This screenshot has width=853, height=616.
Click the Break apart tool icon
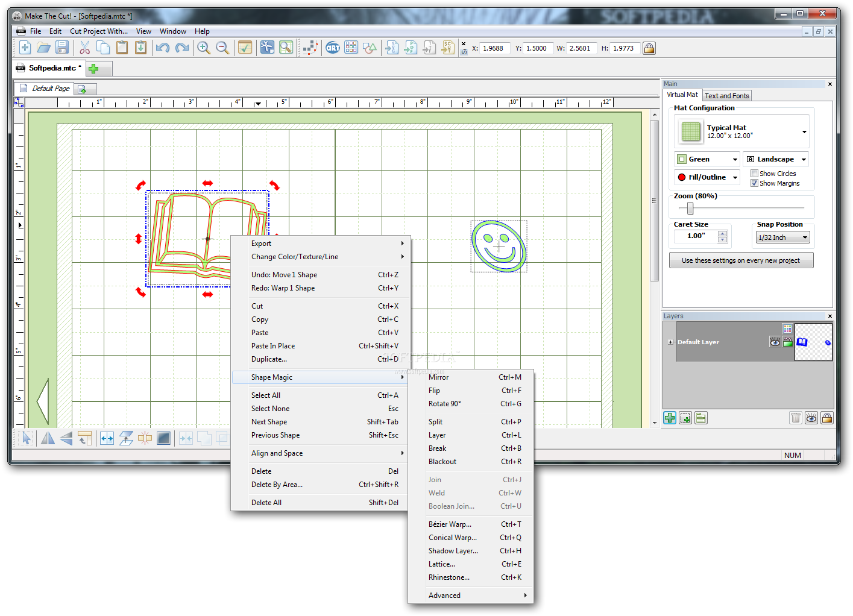145,438
